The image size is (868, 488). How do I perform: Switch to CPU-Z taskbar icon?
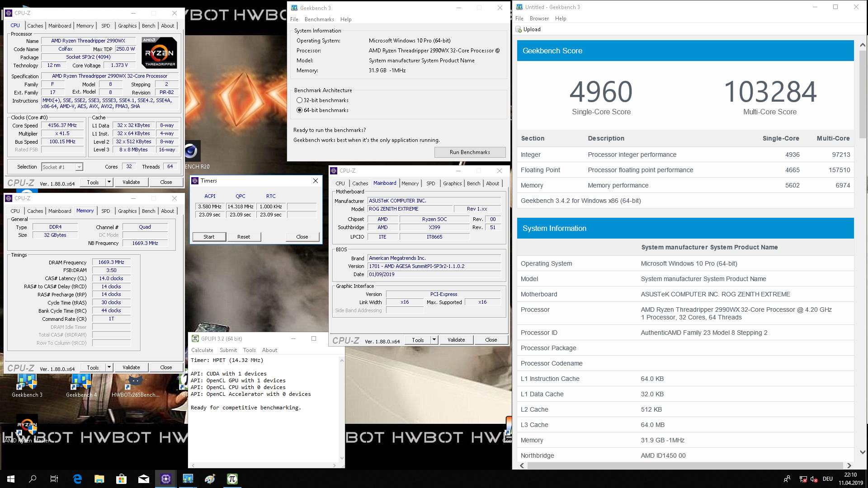(165, 479)
